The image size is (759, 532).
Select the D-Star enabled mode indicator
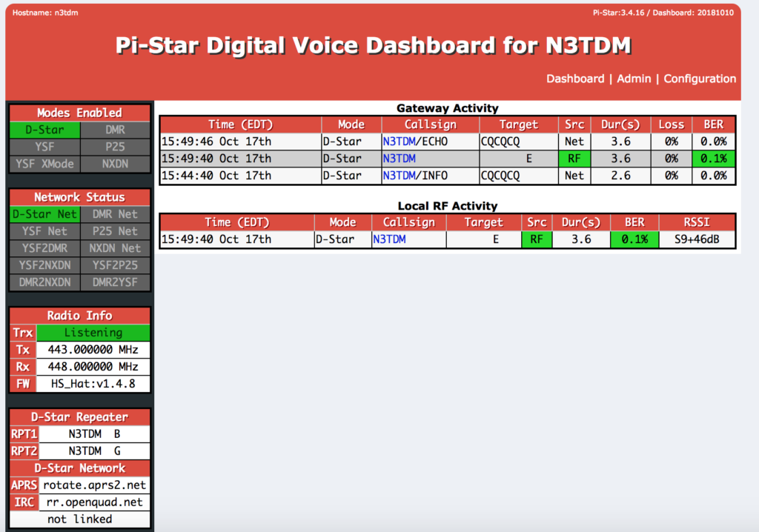click(x=44, y=130)
